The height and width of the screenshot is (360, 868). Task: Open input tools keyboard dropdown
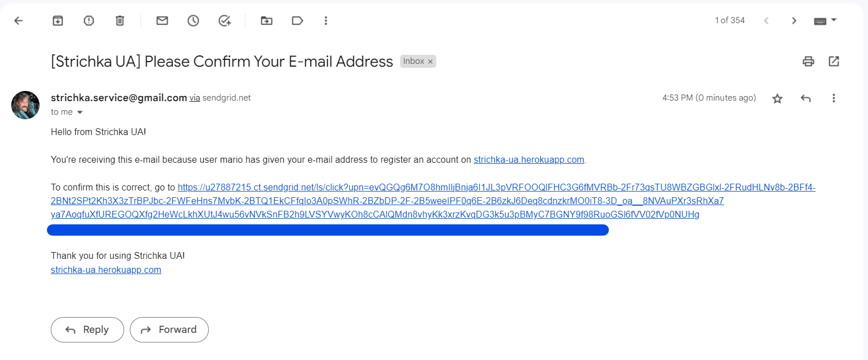click(x=825, y=20)
